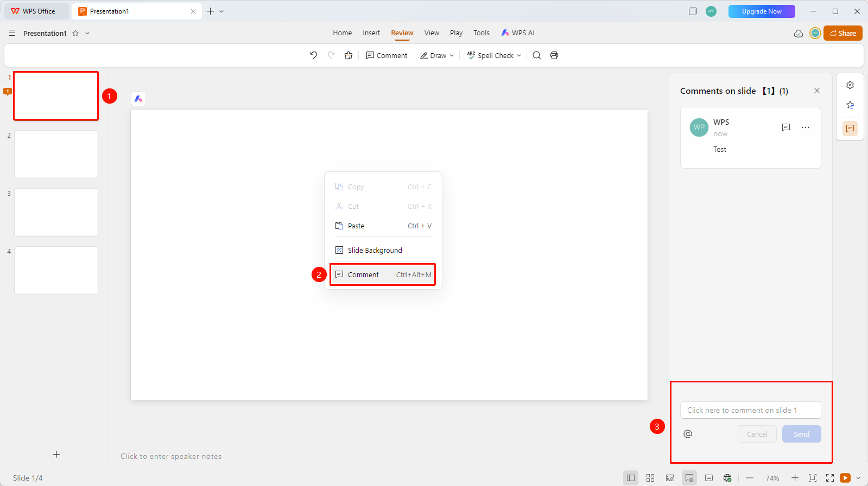Switch to Slide Sorter grid view
This screenshot has height=486, width=868.
tap(650, 478)
